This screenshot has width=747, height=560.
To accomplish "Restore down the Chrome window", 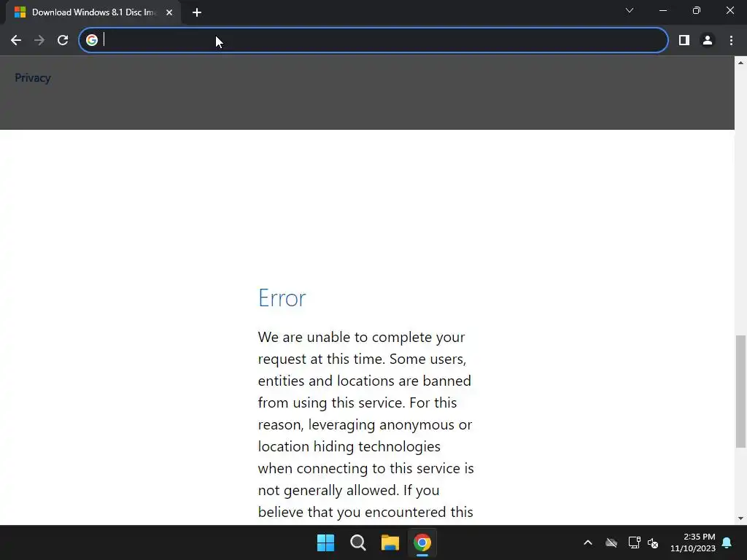I will pyautogui.click(x=697, y=10).
